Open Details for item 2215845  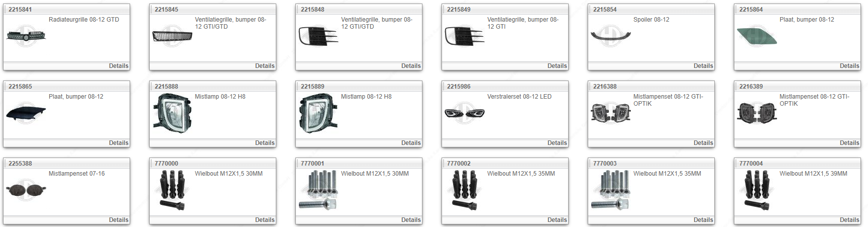click(x=265, y=66)
